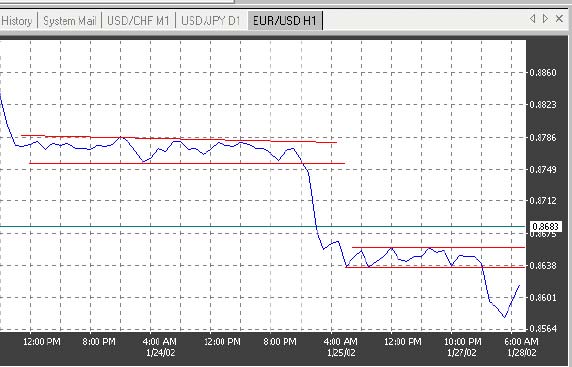The image size is (572, 367).
Task: Select the red support line near 0.8749
Action: [187, 163]
